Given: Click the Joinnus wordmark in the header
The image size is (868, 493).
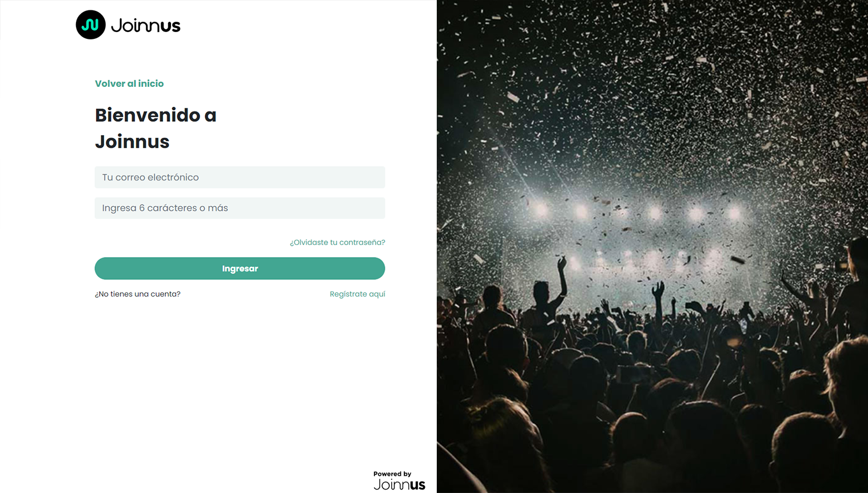Looking at the screenshot, I should (146, 25).
